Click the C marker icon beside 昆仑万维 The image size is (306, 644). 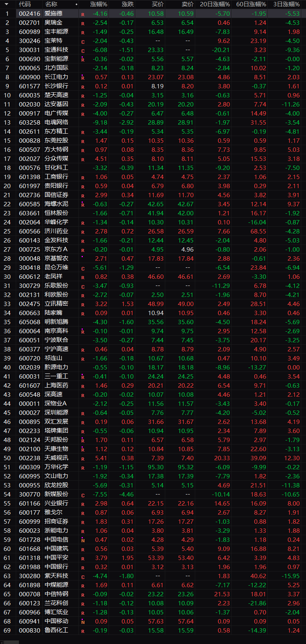click(83, 268)
